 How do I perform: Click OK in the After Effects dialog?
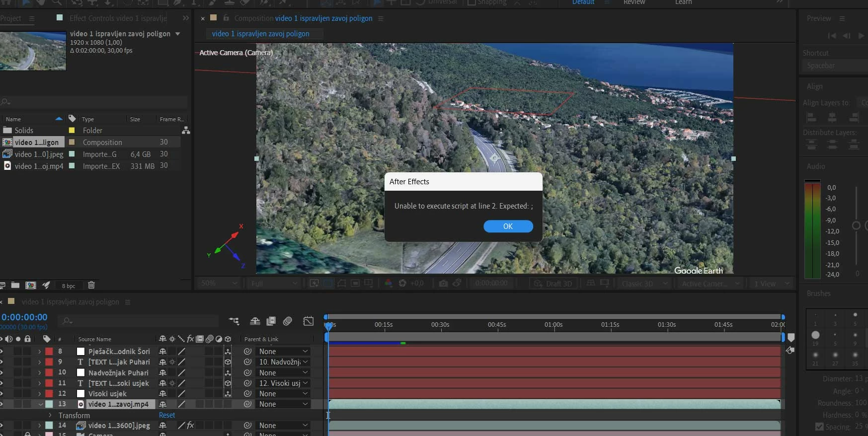[508, 226]
